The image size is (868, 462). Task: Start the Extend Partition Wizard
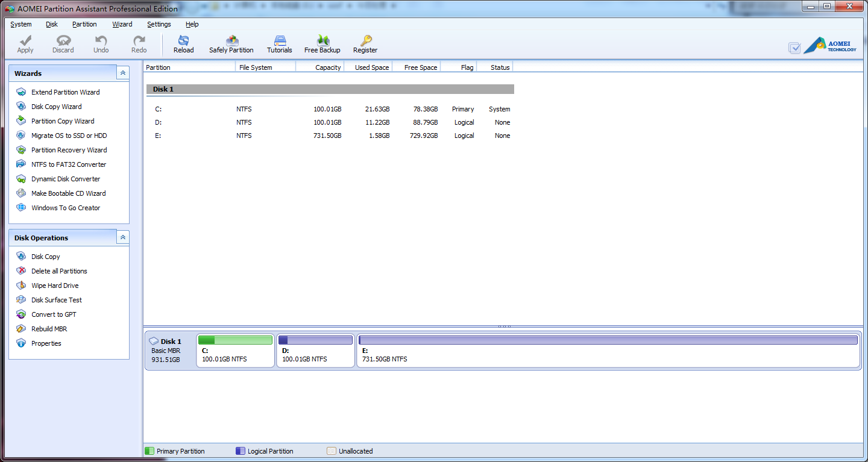[x=66, y=92]
